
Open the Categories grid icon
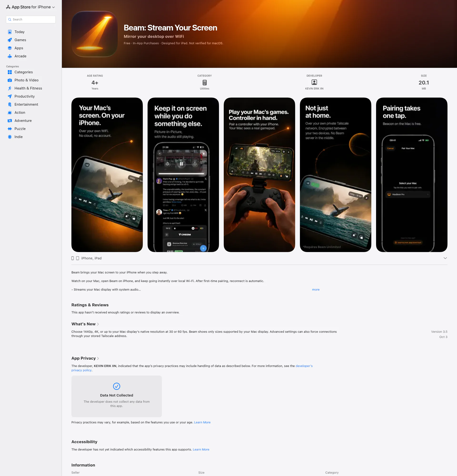tap(10, 72)
